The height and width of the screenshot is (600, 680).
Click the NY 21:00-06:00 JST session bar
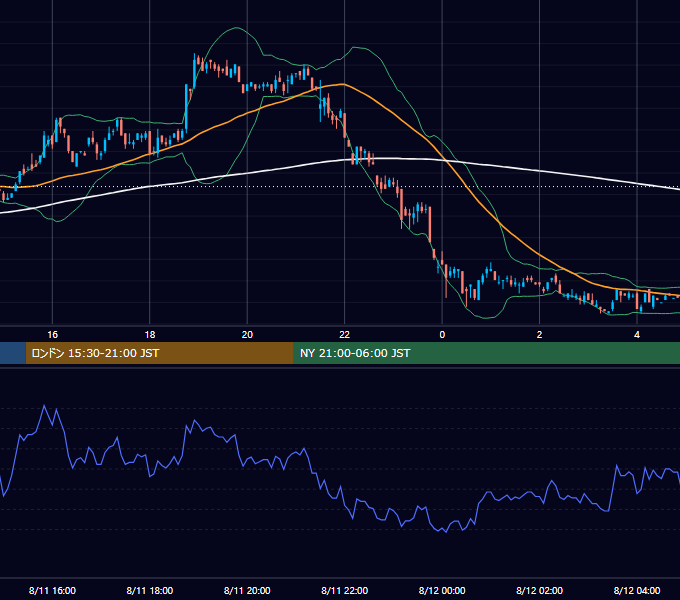coord(487,353)
